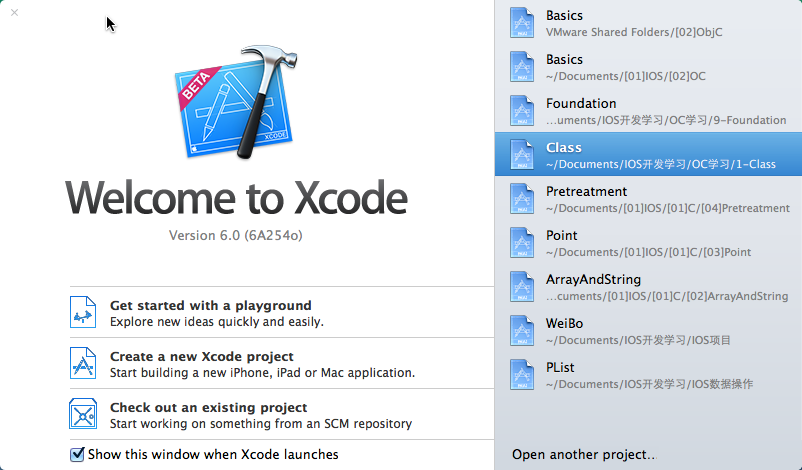Open the Pretreatment recent project
Image resolution: width=802 pixels, height=470 pixels.
click(648, 198)
